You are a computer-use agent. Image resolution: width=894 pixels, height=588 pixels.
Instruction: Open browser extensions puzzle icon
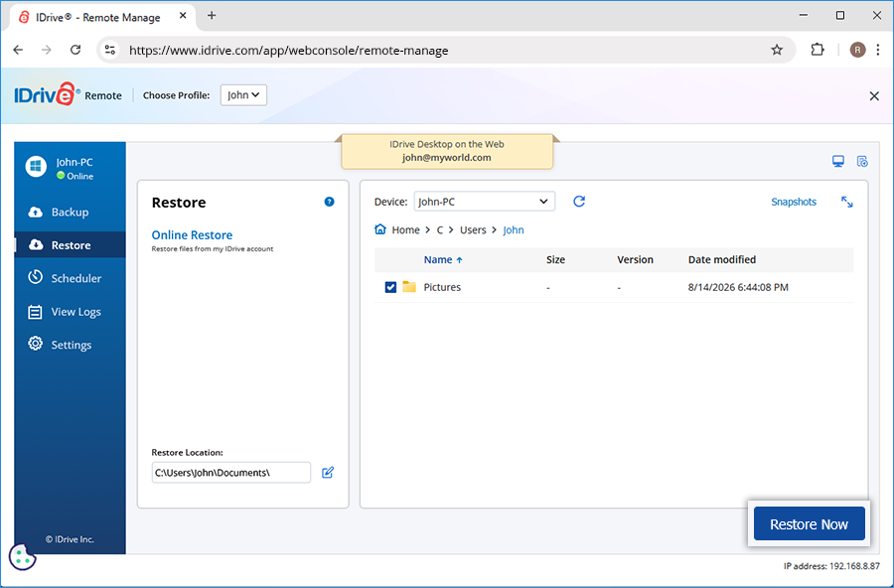(818, 50)
